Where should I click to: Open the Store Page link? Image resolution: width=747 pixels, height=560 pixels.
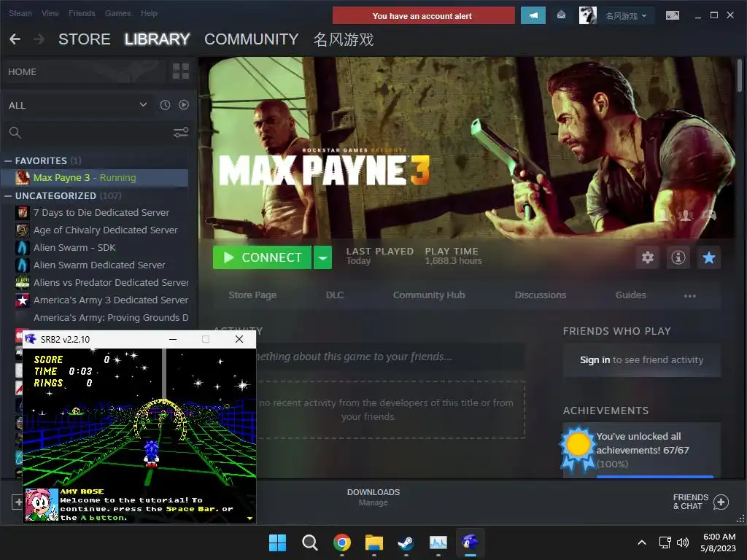click(x=252, y=295)
